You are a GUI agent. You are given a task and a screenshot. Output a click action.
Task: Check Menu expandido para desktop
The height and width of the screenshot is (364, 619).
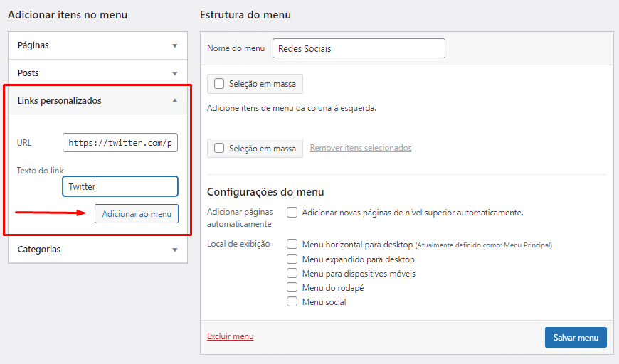(x=292, y=259)
